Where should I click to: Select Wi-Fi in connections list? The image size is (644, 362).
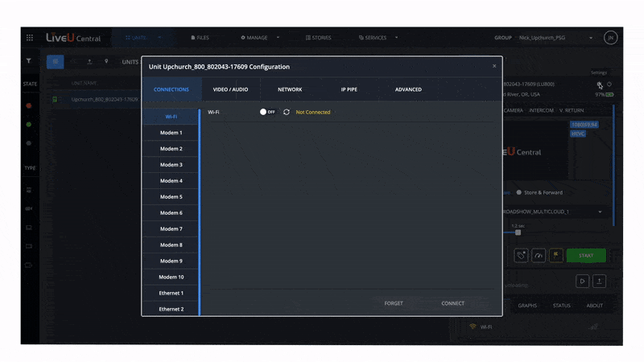171,117
